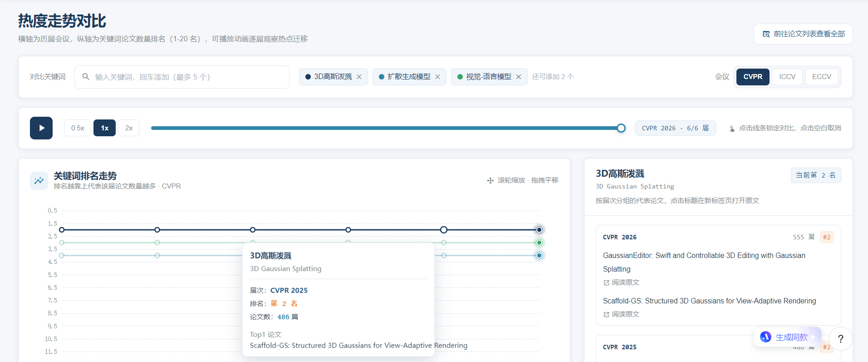Click the last data point on the dark navy line

point(539,230)
